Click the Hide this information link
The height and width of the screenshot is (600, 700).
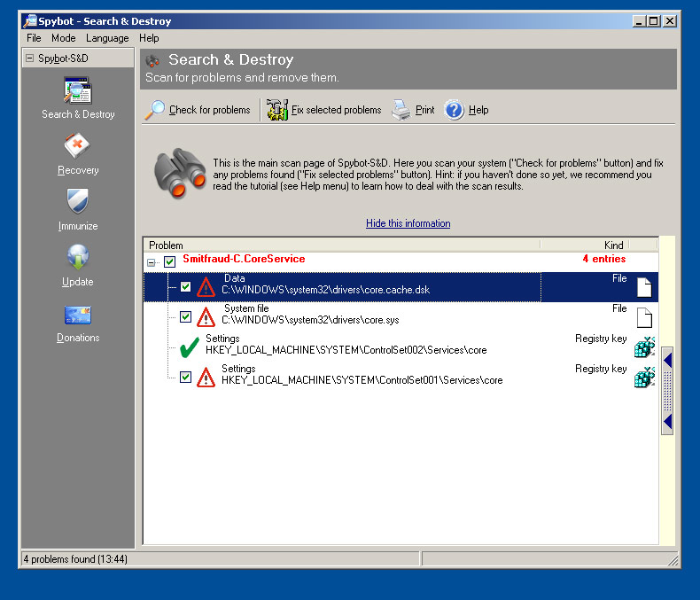click(408, 223)
